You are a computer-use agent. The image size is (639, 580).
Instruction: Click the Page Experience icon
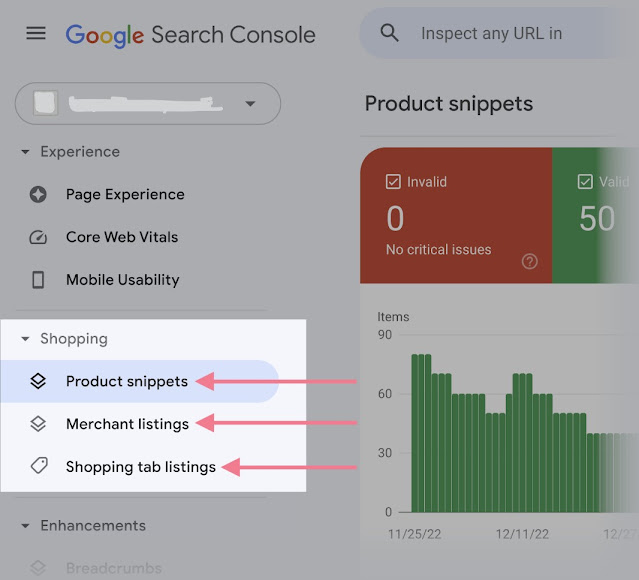[x=38, y=195]
